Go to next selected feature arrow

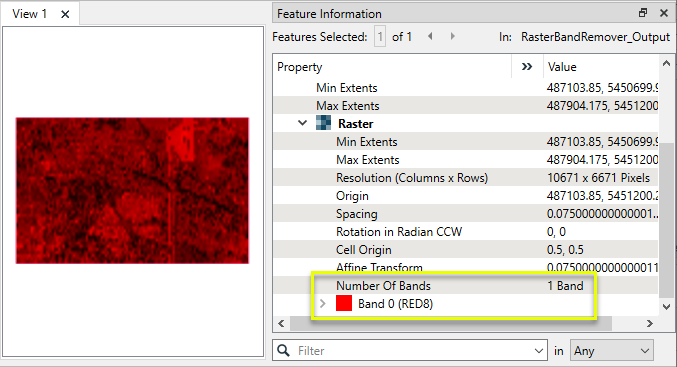coord(452,36)
